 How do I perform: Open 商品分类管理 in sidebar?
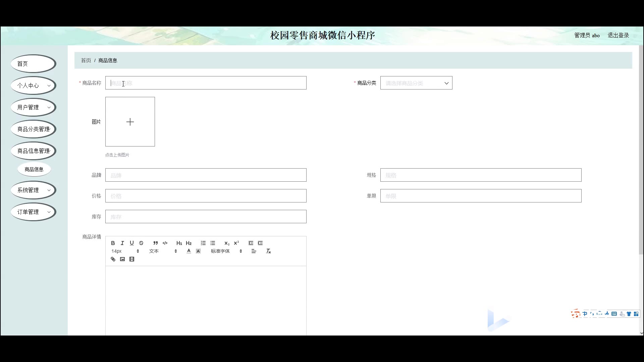click(x=33, y=129)
